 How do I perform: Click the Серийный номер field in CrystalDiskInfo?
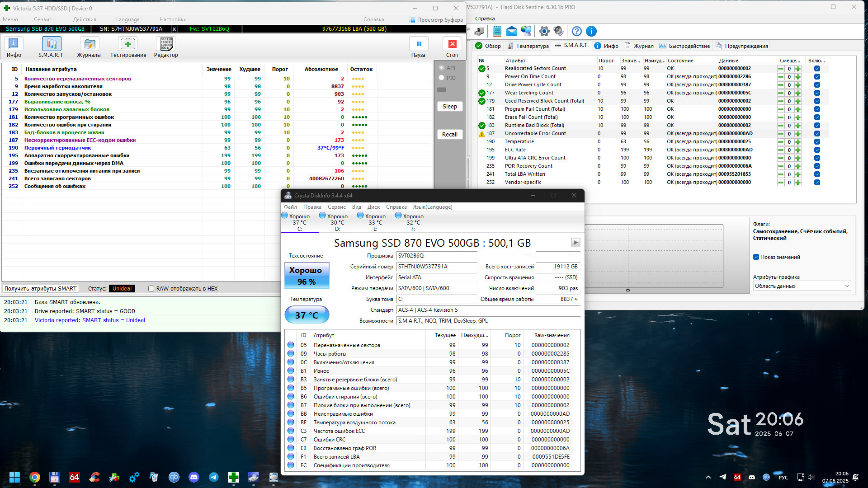tap(437, 267)
